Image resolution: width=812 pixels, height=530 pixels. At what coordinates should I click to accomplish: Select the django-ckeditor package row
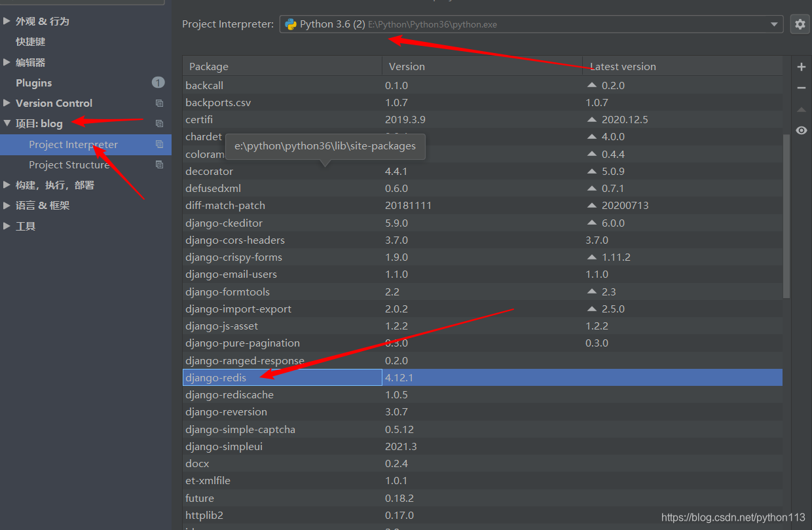(x=483, y=223)
